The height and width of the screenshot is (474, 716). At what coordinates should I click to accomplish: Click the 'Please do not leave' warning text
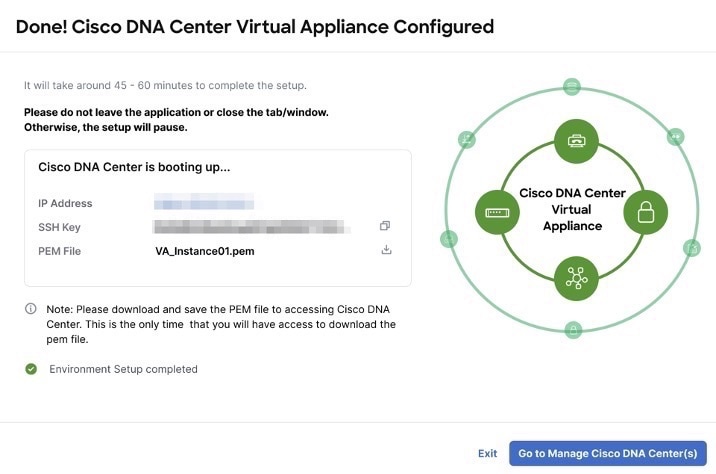pos(176,120)
